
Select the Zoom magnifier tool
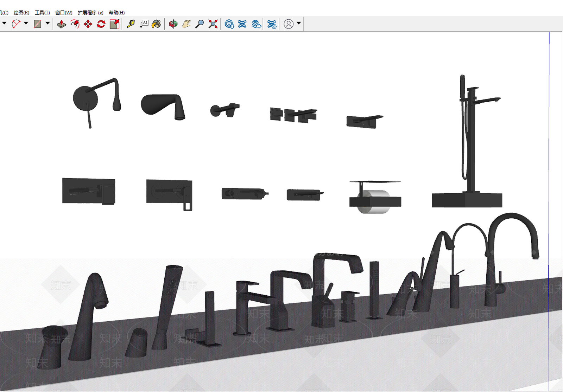pyautogui.click(x=200, y=24)
